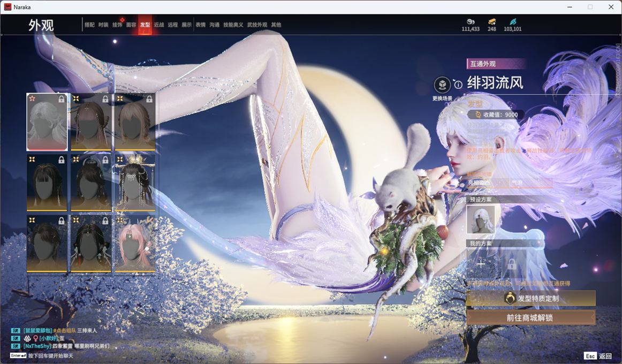Screen dimensions: 622x364
Task: Select the black updo hairstyle with hair ring
Action: [91, 183]
